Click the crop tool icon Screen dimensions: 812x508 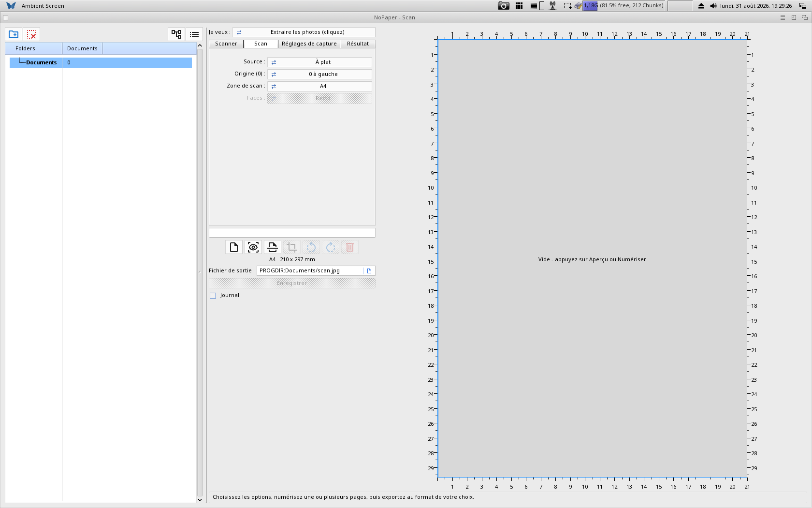(292, 247)
